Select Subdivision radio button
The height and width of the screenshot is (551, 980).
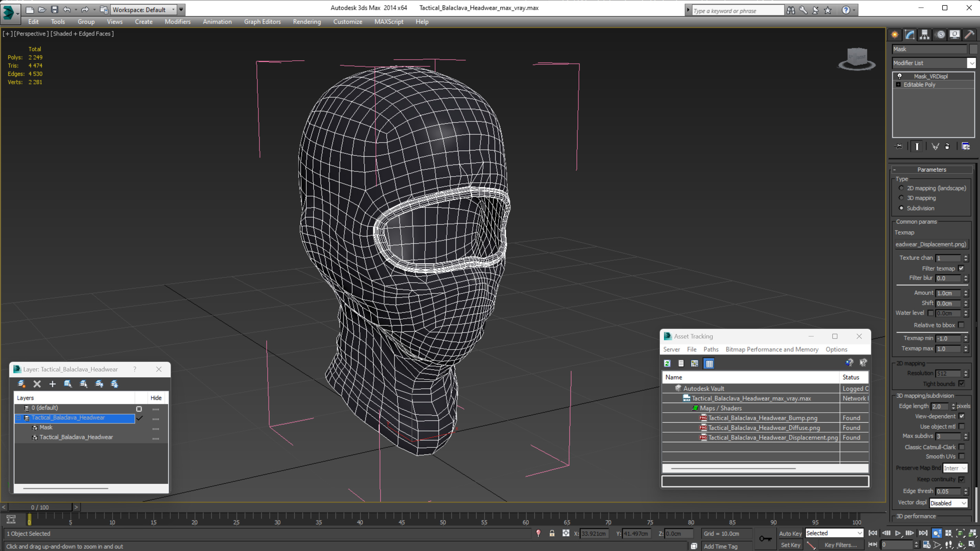(x=901, y=208)
